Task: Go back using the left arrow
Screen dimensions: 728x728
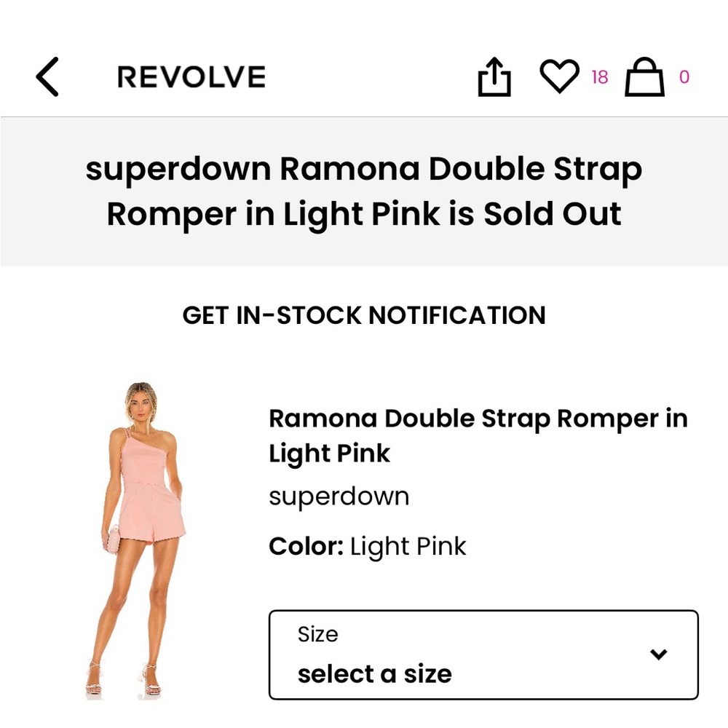Action: click(47, 76)
